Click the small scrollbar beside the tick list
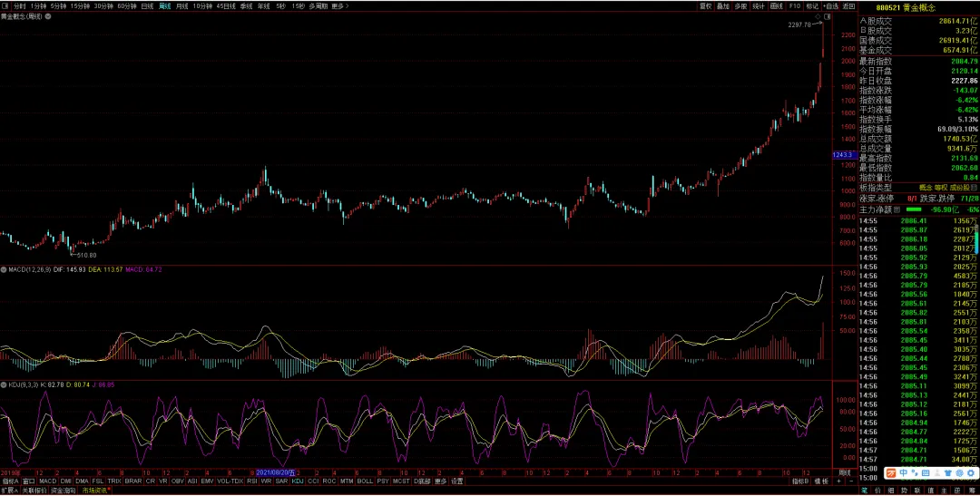This screenshot has width=980, height=496. [976, 240]
